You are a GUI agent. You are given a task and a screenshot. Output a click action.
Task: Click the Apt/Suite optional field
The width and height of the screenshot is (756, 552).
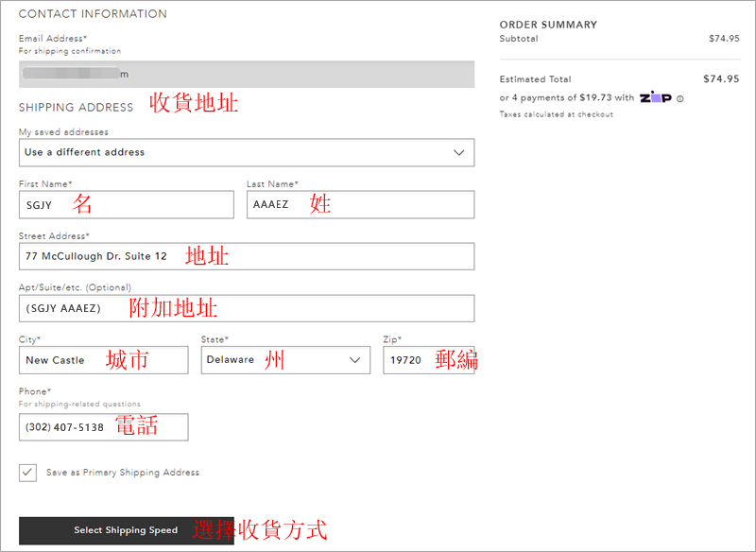(247, 308)
